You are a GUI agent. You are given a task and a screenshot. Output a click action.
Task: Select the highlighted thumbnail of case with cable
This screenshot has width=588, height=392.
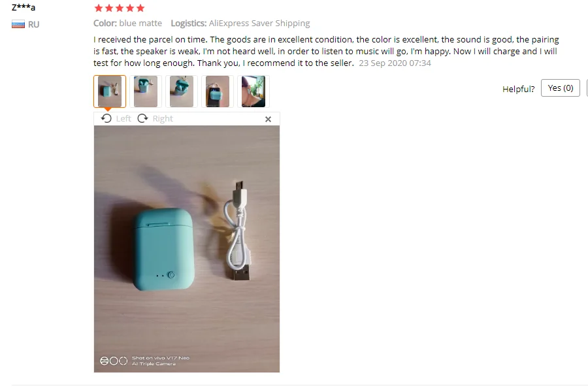(x=110, y=91)
